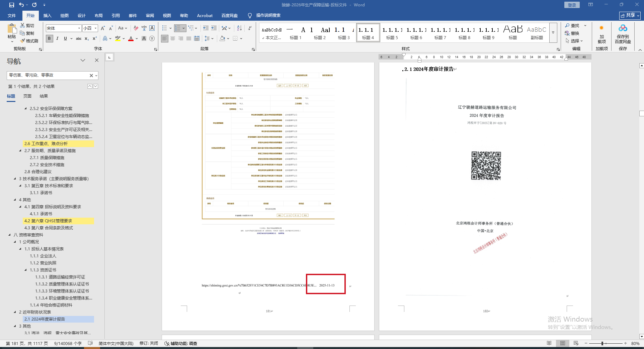
Task: Open Replace (替换) tool
Action: point(572,33)
